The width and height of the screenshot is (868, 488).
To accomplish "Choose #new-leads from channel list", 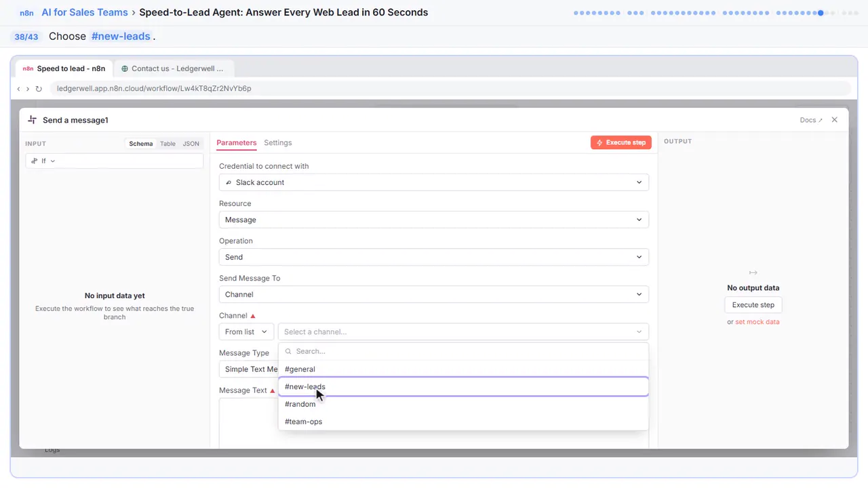I will click(x=463, y=386).
